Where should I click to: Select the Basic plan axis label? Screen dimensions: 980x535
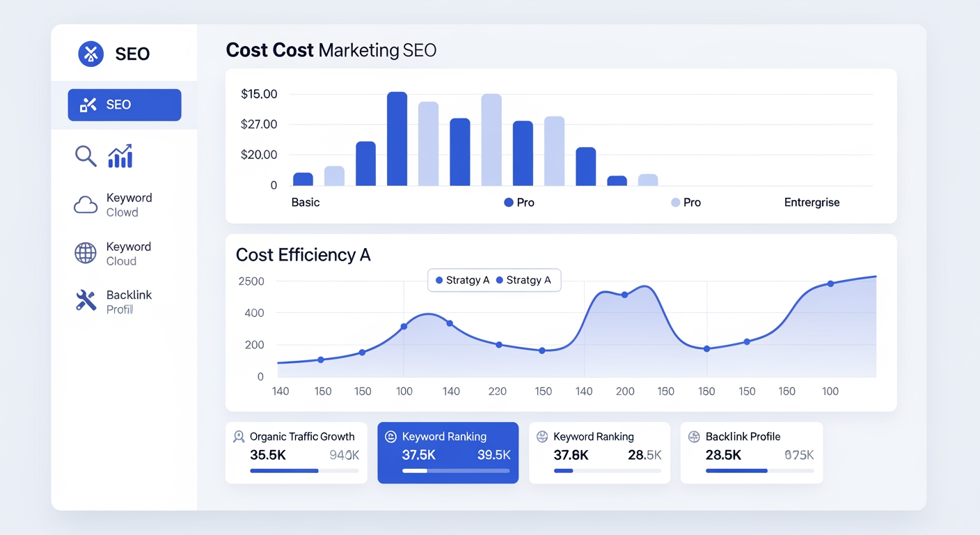(306, 203)
